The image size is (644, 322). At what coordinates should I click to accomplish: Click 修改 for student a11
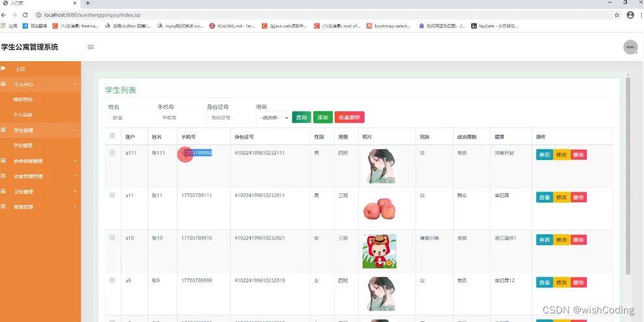click(561, 197)
